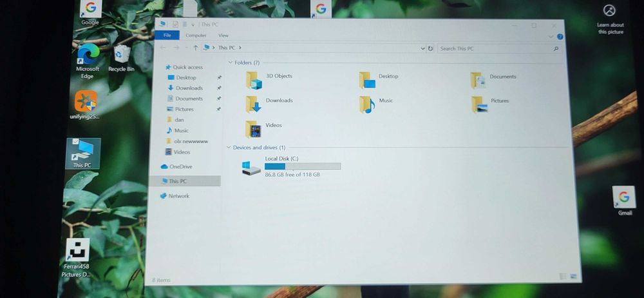Open olx newwwww folder in navigation pane
The height and width of the screenshot is (298, 644).
(x=187, y=141)
